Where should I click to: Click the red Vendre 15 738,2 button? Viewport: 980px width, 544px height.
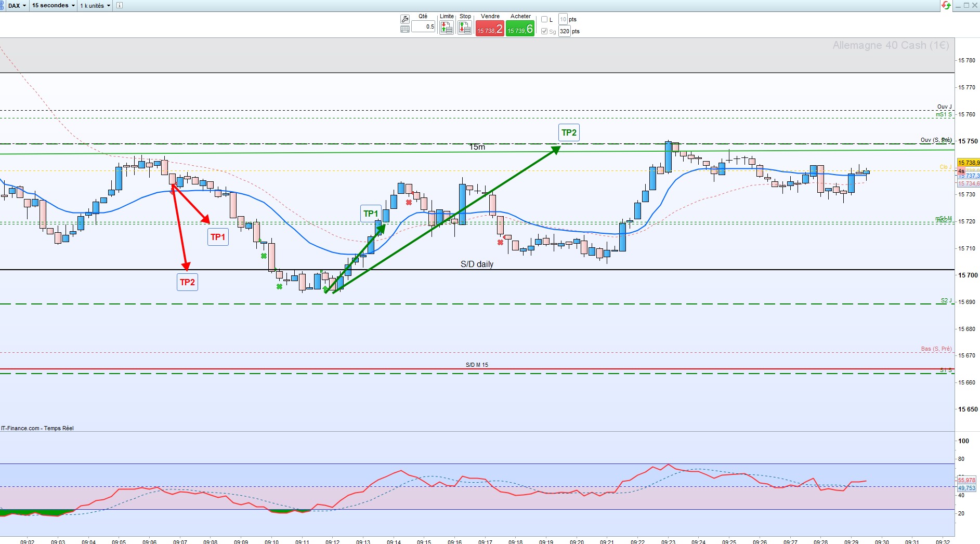[x=490, y=29]
